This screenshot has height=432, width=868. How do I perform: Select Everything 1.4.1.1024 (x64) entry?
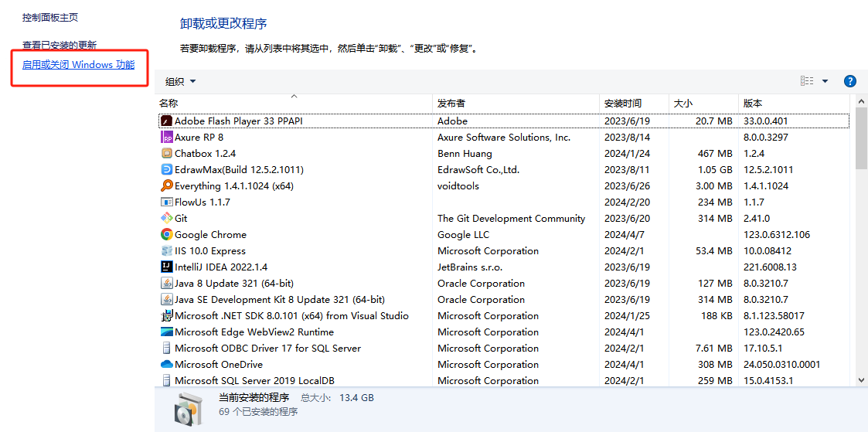tap(234, 185)
